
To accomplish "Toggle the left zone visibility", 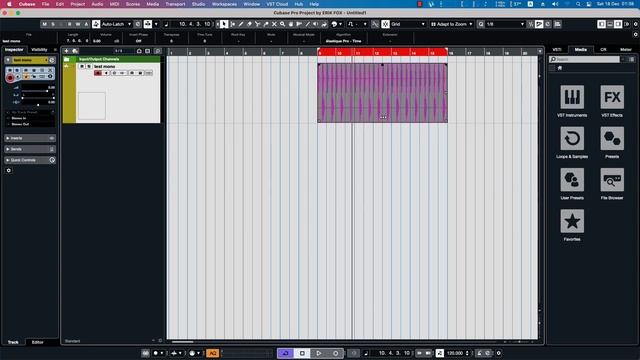I will coord(601,24).
